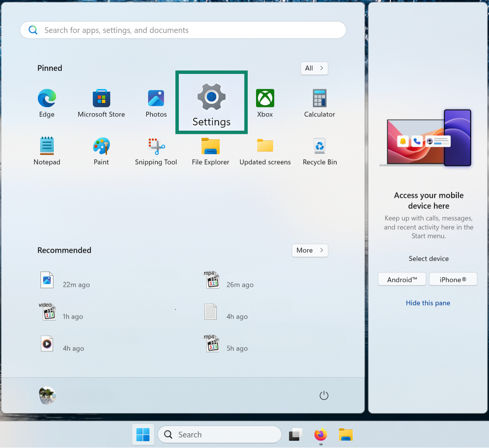Viewport: 489px width, 448px height.
Task: Open the Edge browser from Pinned
Action: 47,103
